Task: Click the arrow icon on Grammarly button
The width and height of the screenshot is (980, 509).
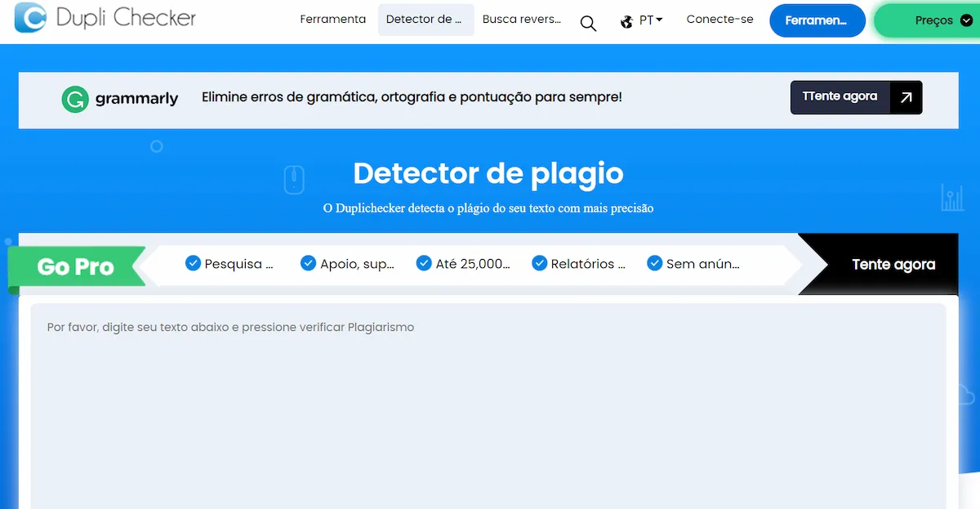Action: [x=906, y=97]
